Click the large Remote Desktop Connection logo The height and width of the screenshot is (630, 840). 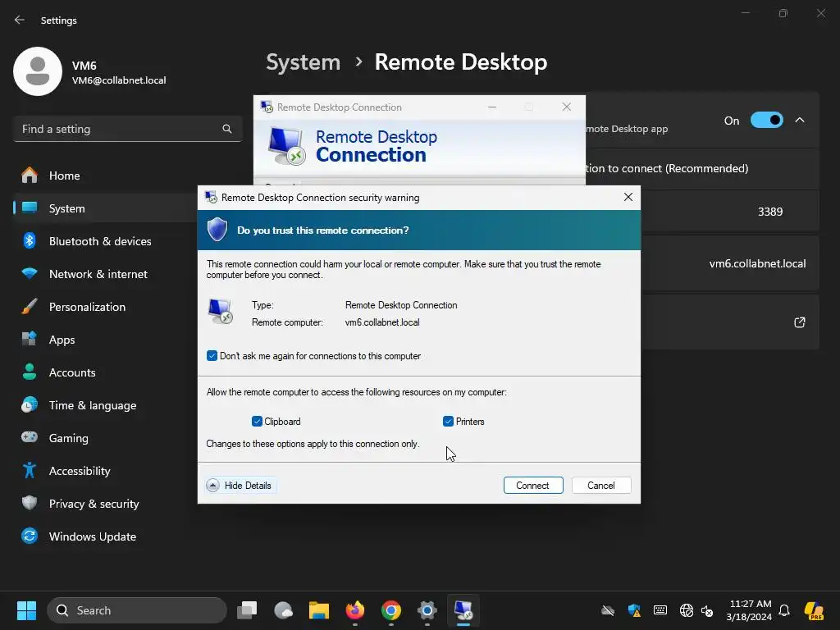point(286,146)
